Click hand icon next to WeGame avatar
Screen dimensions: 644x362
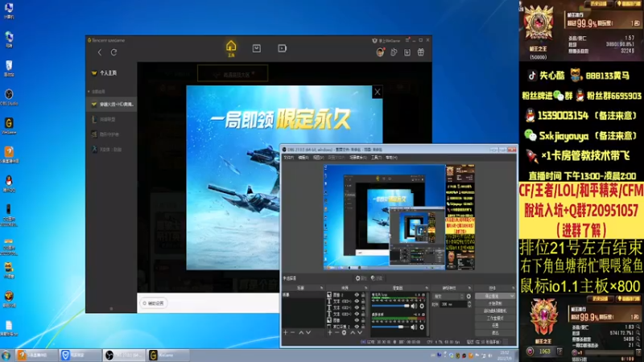(394, 52)
